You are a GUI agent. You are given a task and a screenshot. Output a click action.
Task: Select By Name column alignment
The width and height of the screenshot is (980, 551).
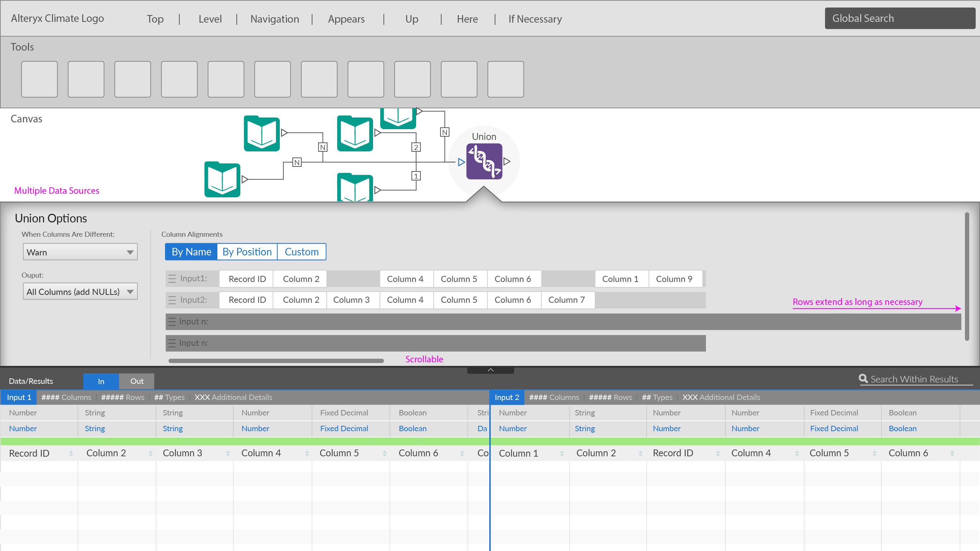click(191, 251)
